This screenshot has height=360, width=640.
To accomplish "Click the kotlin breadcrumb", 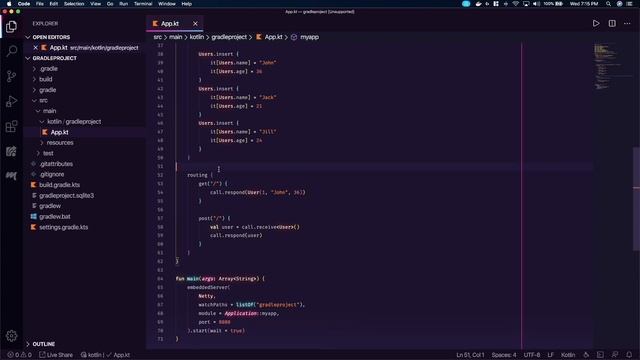I will [x=196, y=37].
